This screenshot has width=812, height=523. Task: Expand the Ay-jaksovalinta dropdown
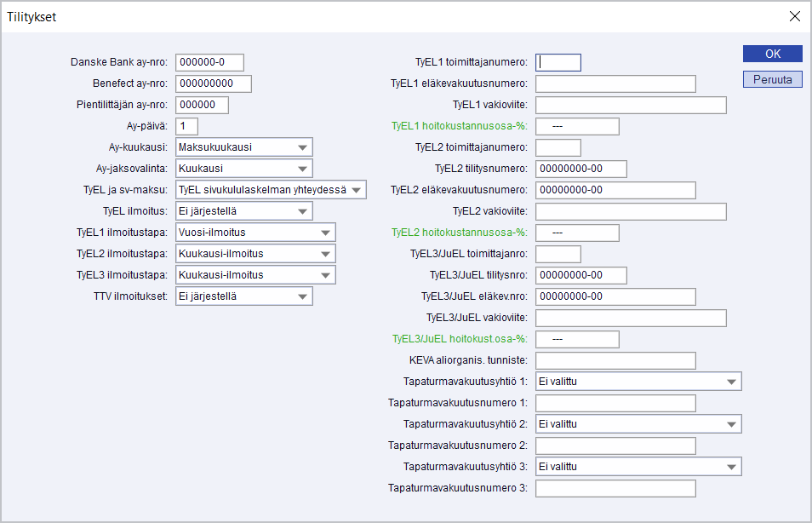click(243, 169)
